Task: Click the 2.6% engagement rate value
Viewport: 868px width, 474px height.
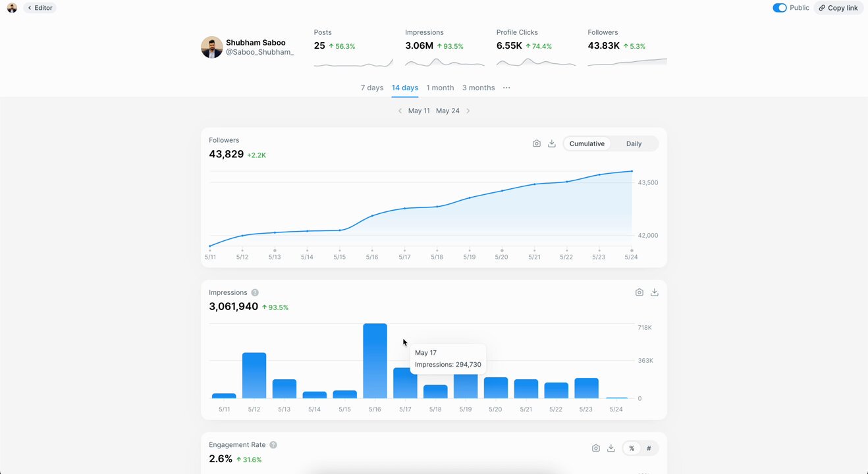Action: pyautogui.click(x=221, y=459)
